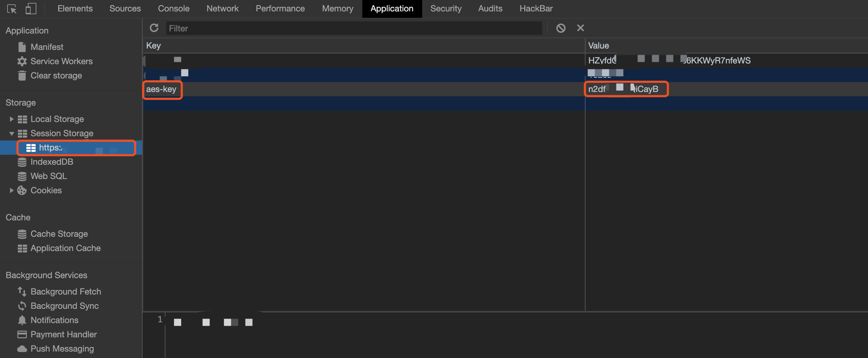Collapse the Session Storage tree
This screenshot has width=868, height=358.
11,133
